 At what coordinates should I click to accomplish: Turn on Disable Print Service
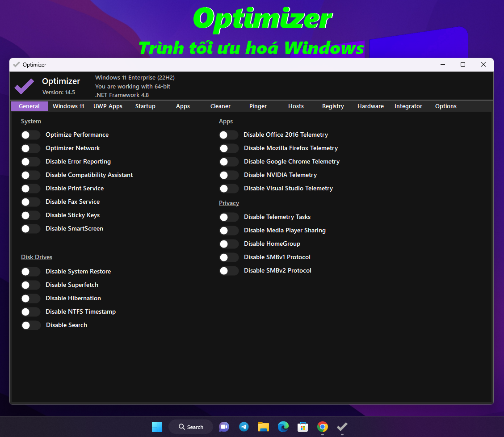[x=30, y=189]
